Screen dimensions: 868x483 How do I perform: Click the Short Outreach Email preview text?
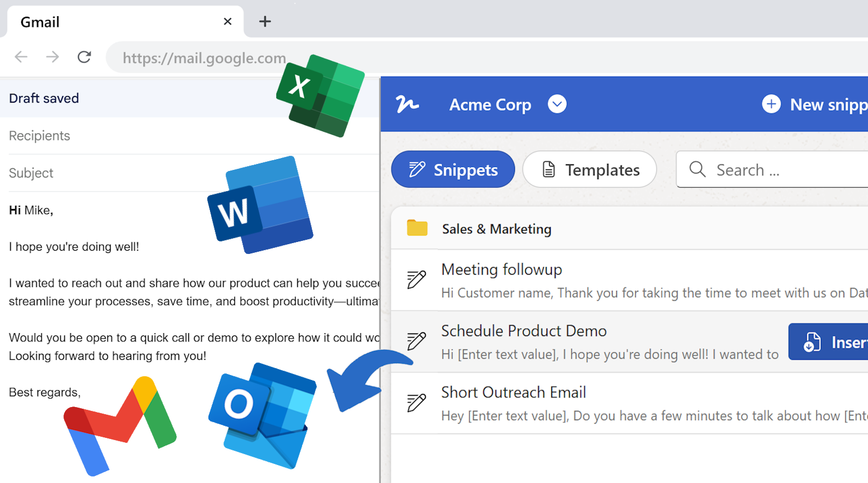click(x=655, y=416)
